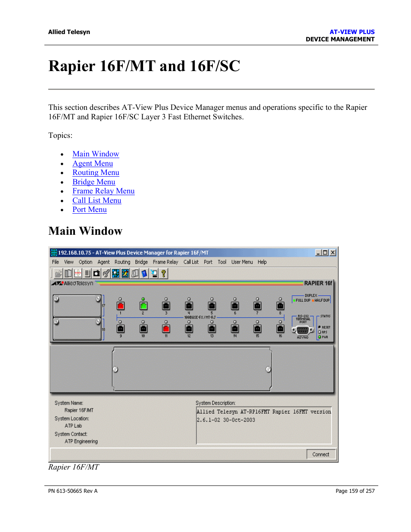Select port 6 on the switch
Image resolution: width=411 pixels, height=532 pixels.
pos(235,306)
